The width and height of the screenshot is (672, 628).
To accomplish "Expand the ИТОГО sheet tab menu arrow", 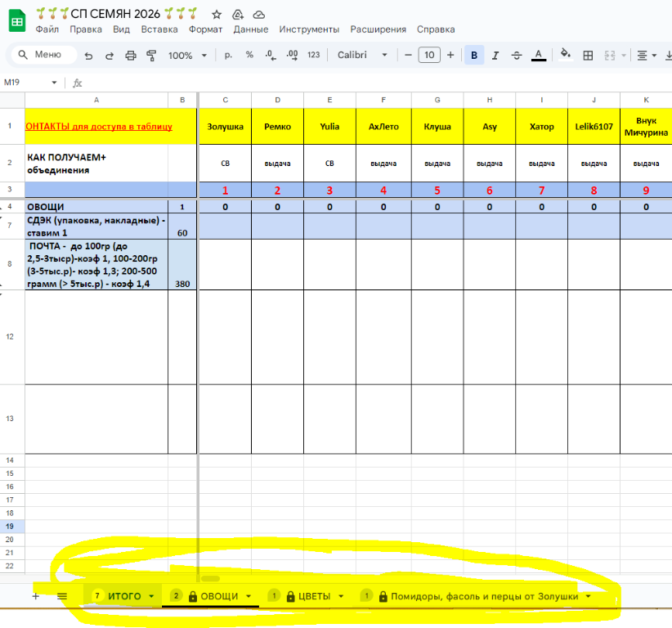I will (152, 596).
